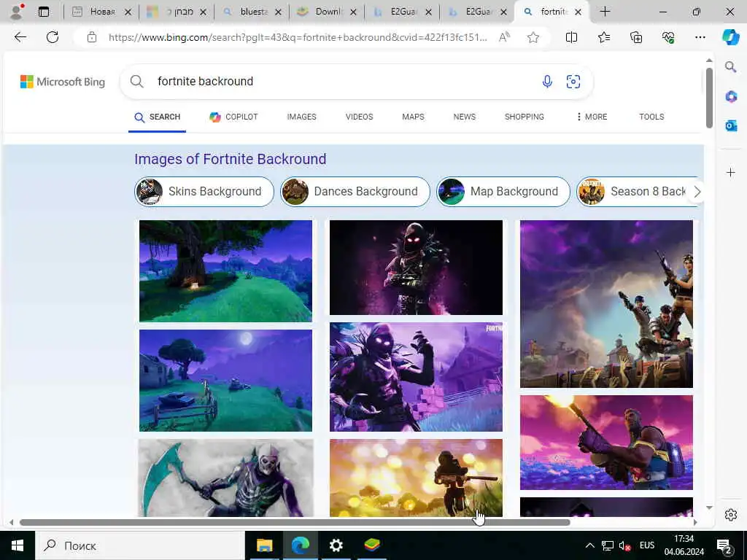
Task: Reload the current Bing page
Action: pos(53,37)
